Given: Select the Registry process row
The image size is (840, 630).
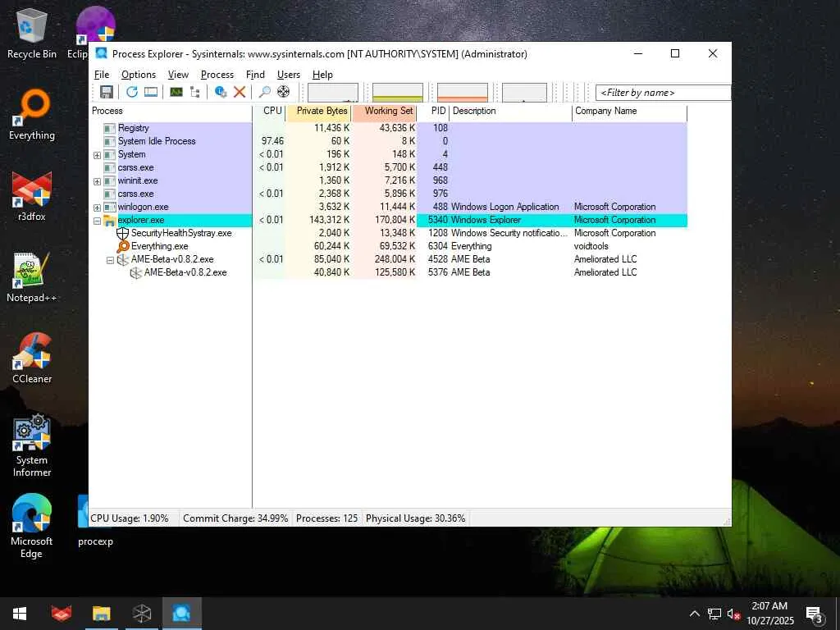Looking at the screenshot, I should pos(388,128).
